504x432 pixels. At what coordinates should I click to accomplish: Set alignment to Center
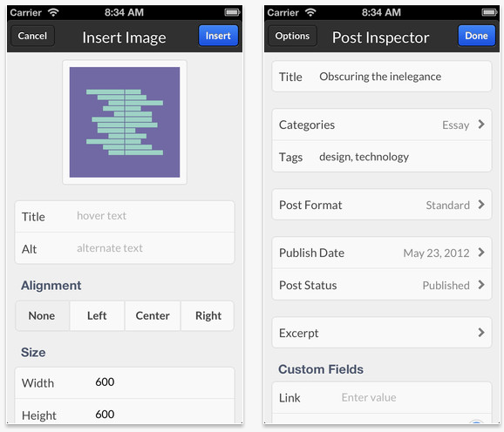153,316
